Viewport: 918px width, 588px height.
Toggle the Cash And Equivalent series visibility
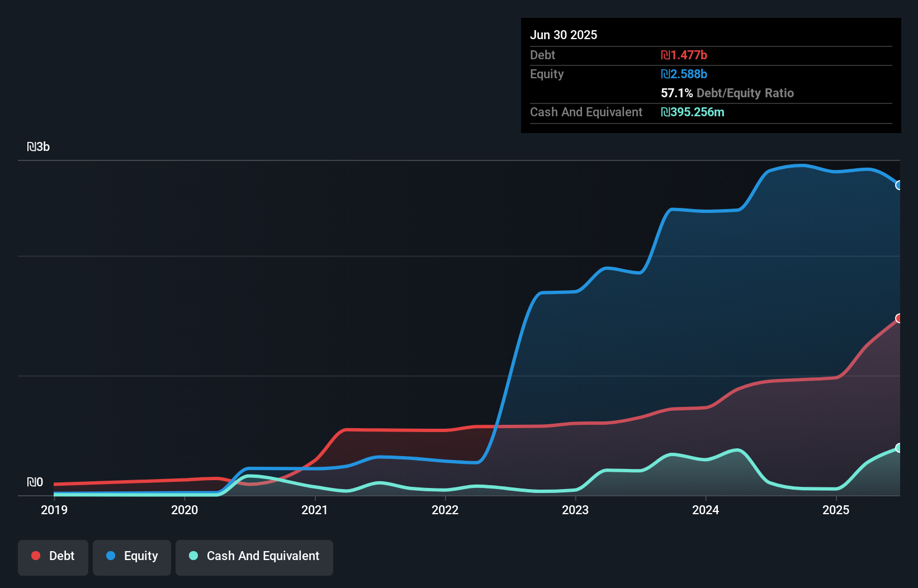[254, 556]
